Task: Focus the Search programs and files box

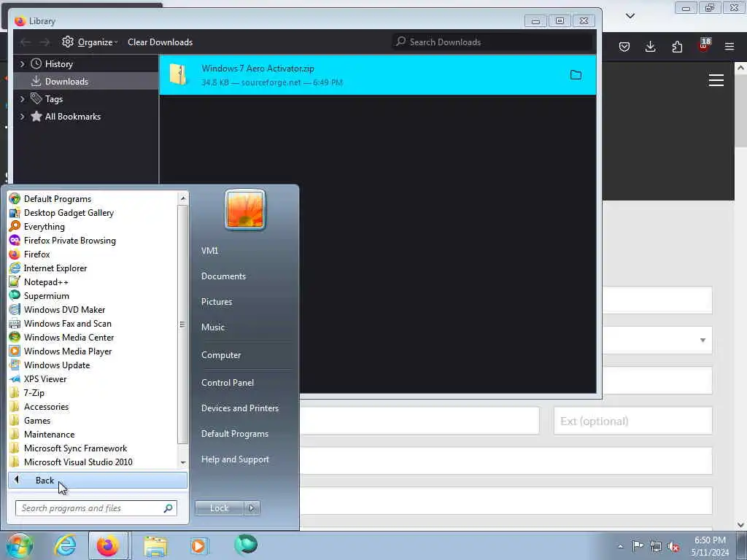Action: 96,508
